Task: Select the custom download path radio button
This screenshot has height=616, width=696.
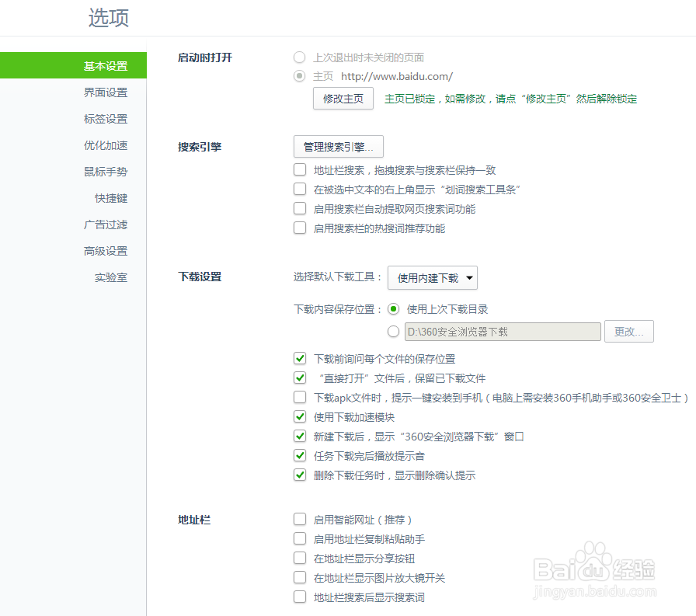Action: (394, 332)
